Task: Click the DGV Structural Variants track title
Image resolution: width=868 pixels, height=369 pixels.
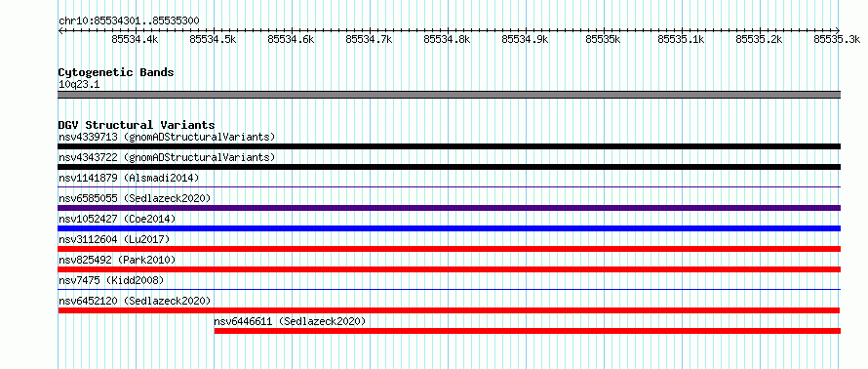Action: (x=137, y=125)
